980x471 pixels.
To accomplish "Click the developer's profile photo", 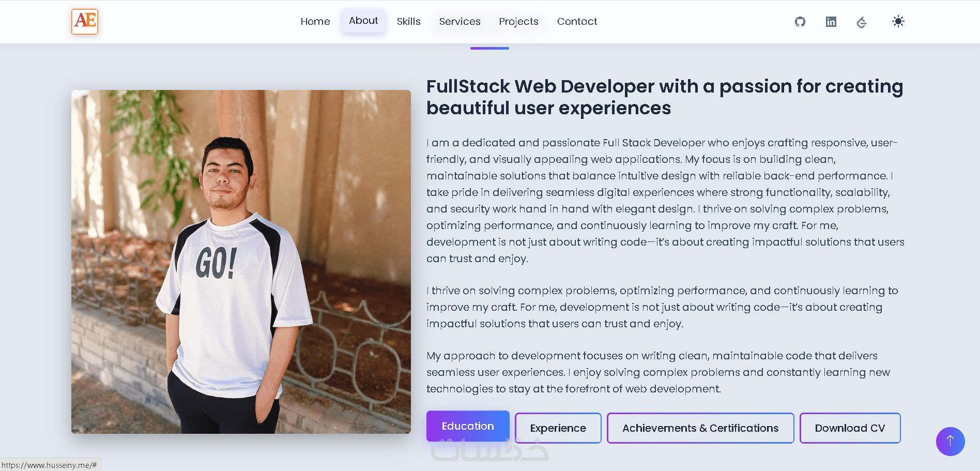I will point(241,262).
